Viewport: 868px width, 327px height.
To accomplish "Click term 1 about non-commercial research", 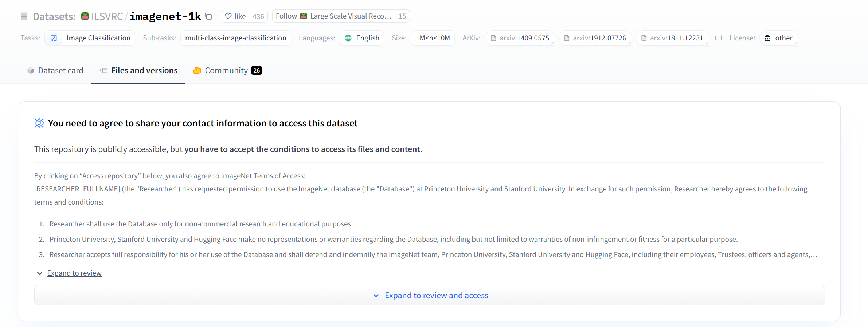I will 201,224.
